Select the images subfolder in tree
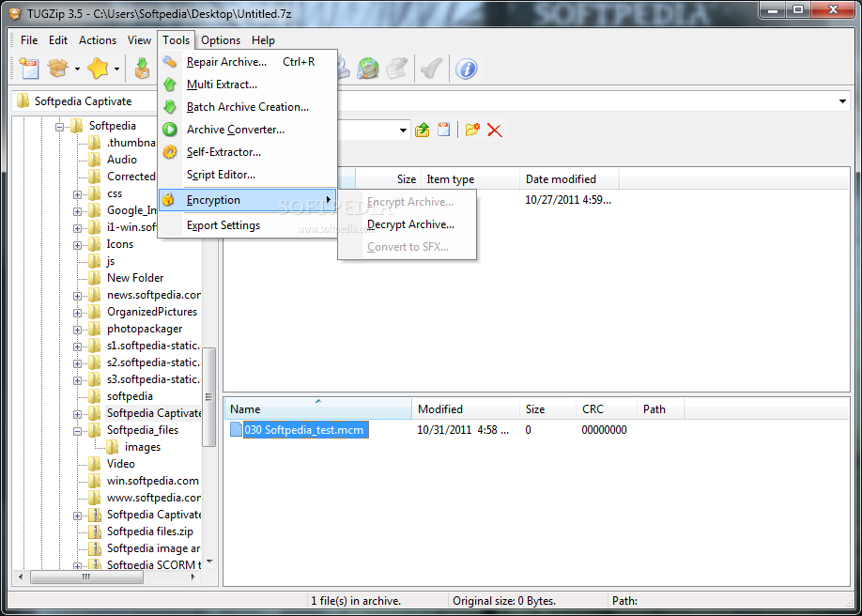The width and height of the screenshot is (862, 616). (143, 447)
